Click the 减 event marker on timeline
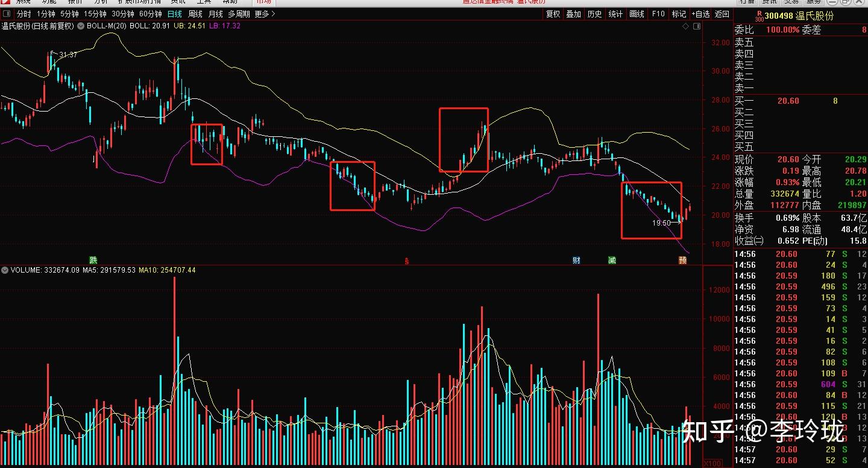This screenshot has width=868, height=468. pos(612,261)
